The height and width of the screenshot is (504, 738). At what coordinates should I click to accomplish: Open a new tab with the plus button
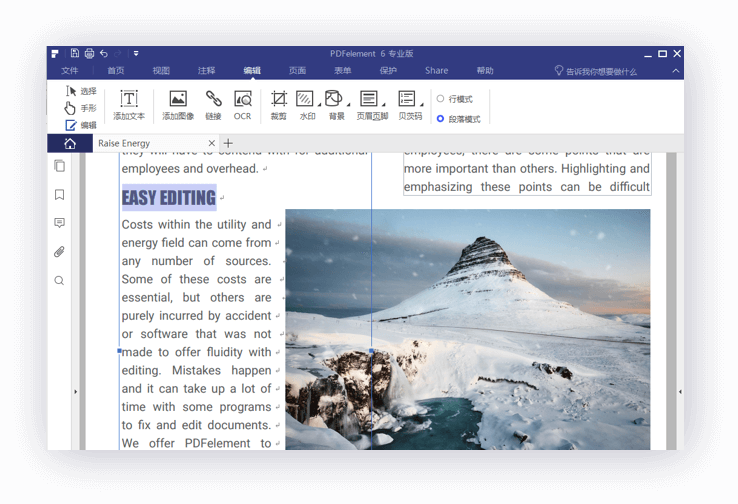pyautogui.click(x=228, y=143)
